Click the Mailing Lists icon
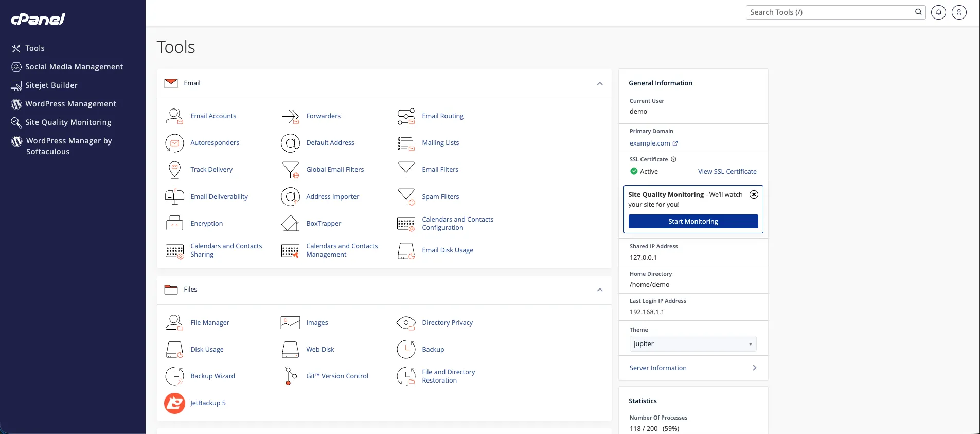980x434 pixels. (406, 143)
